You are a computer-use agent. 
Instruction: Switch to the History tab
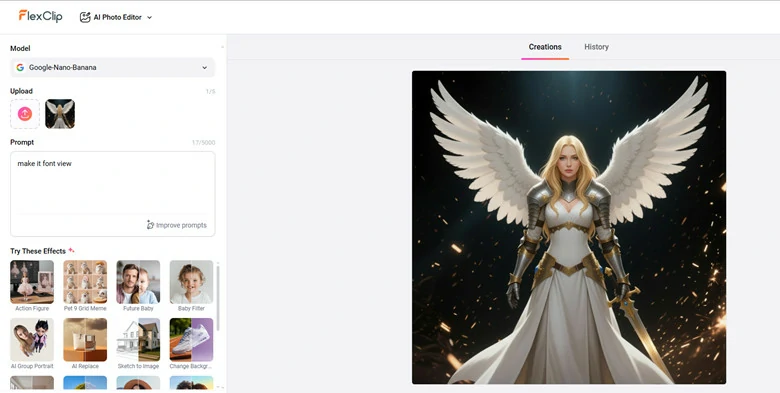point(596,47)
